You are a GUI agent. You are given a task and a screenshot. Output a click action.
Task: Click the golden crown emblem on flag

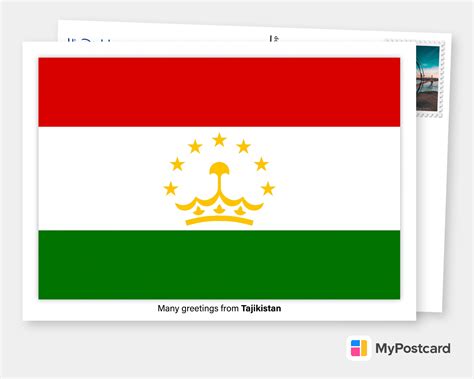[219, 194]
